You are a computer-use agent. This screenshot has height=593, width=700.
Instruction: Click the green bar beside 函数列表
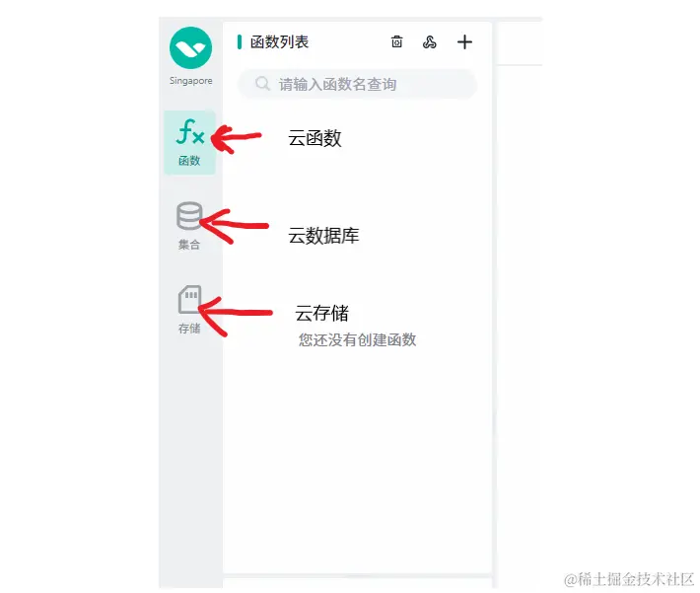(240, 42)
